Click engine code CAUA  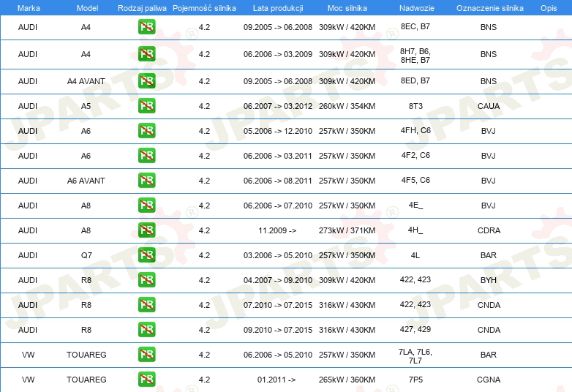[489, 106]
